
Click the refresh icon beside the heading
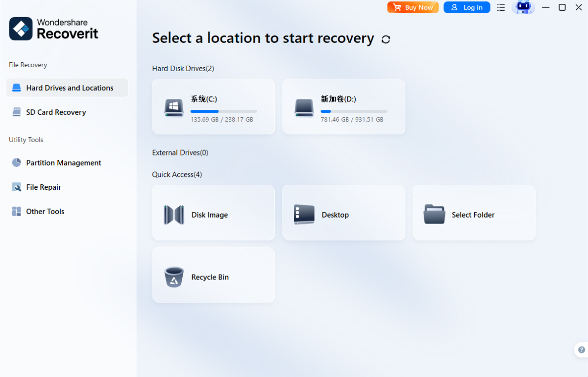386,39
